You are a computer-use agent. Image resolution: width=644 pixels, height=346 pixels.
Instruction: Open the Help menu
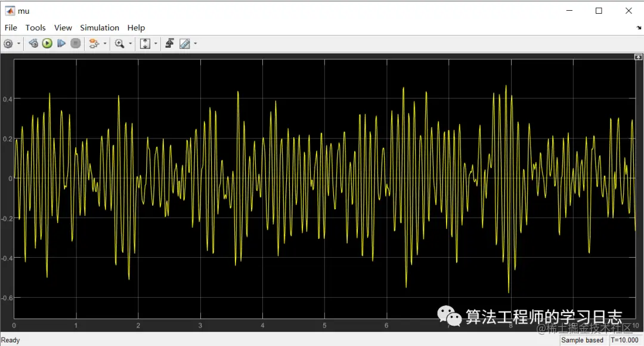[136, 27]
